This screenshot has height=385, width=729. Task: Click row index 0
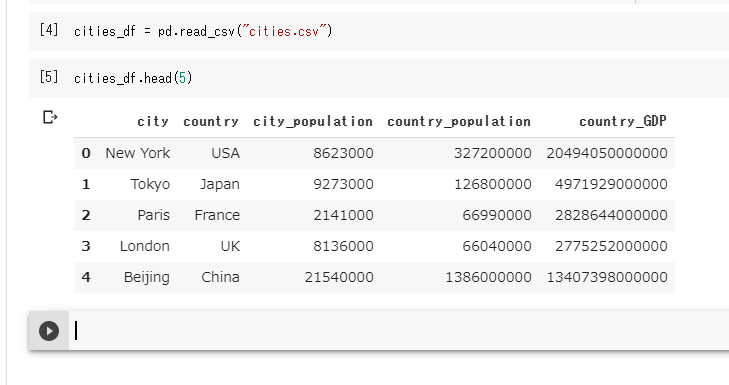86,153
